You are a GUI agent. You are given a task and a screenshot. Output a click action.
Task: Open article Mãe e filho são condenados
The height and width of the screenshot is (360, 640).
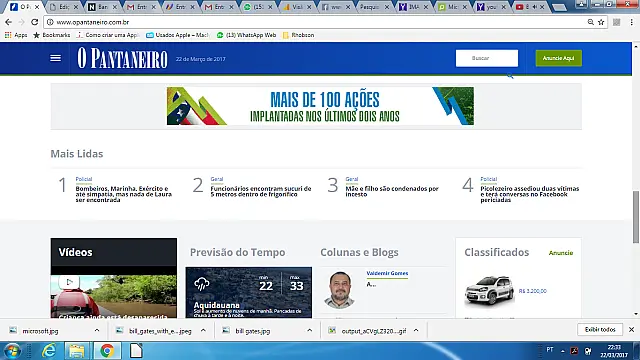coord(392,191)
